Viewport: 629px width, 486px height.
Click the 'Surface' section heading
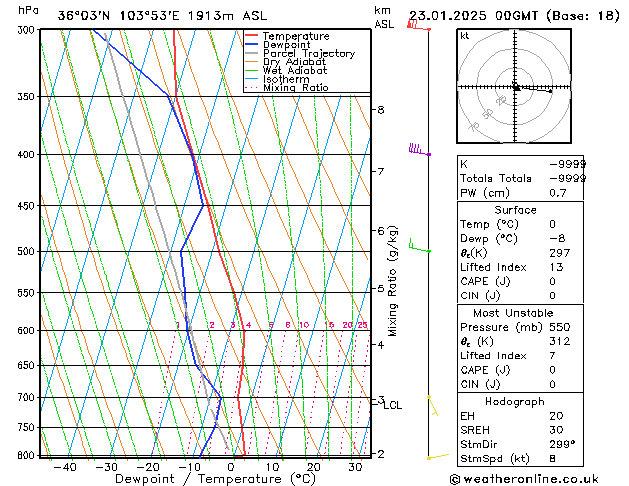515,210
